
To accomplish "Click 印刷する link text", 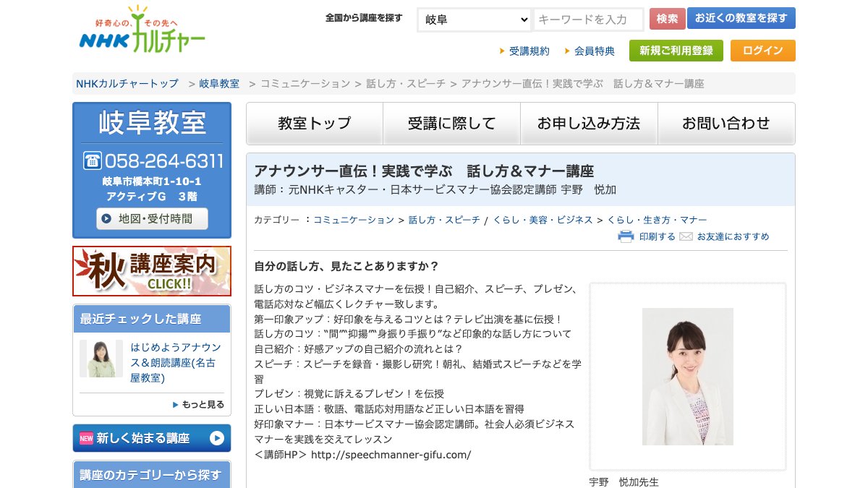I will pos(657,236).
